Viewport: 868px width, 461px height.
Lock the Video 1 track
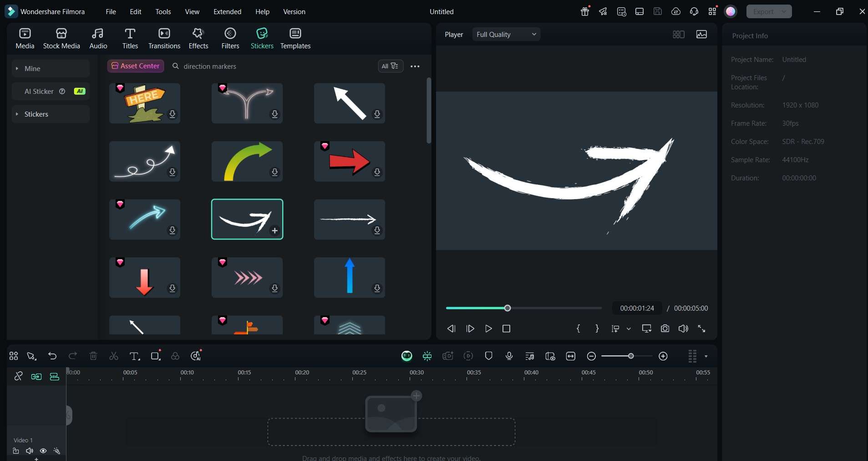[x=15, y=451]
